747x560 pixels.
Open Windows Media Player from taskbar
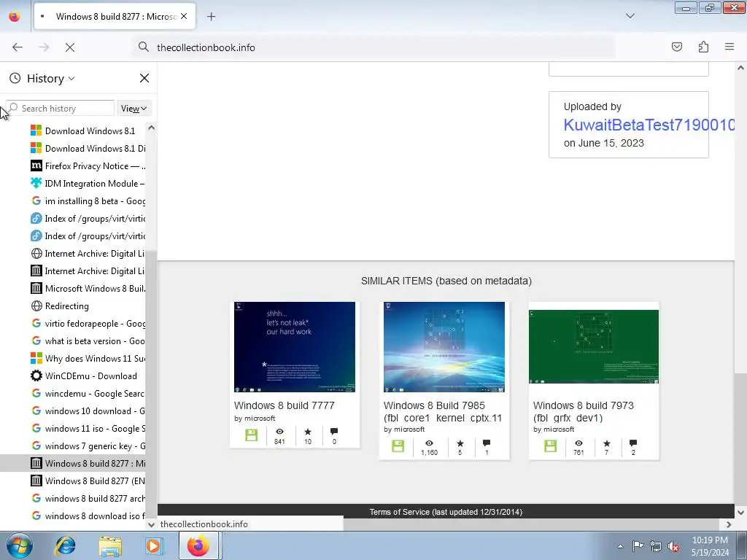point(154,546)
